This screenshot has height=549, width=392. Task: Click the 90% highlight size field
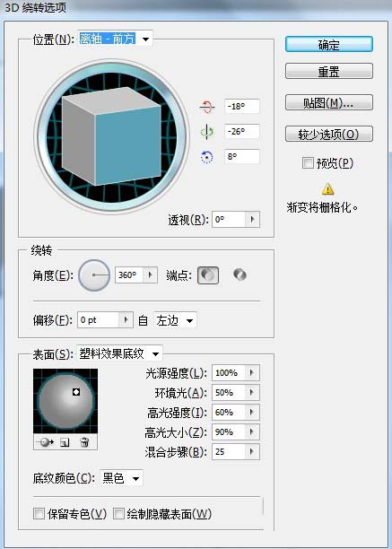tap(229, 431)
